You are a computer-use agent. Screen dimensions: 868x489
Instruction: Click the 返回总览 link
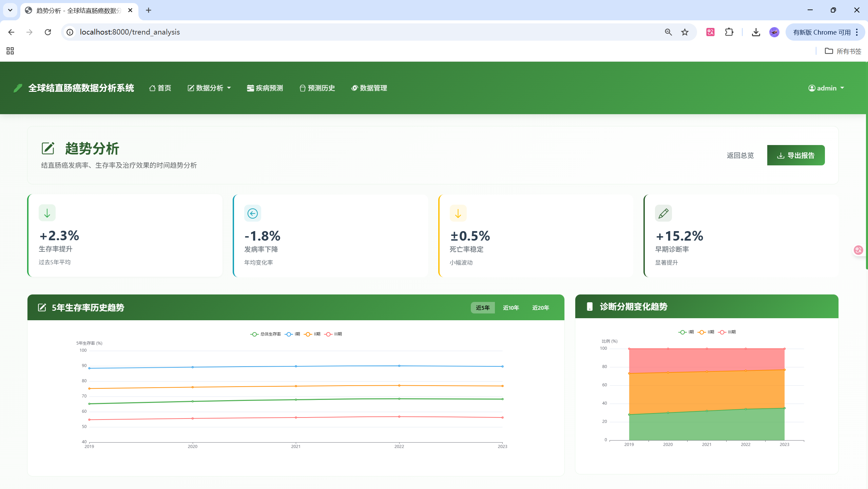coord(740,156)
